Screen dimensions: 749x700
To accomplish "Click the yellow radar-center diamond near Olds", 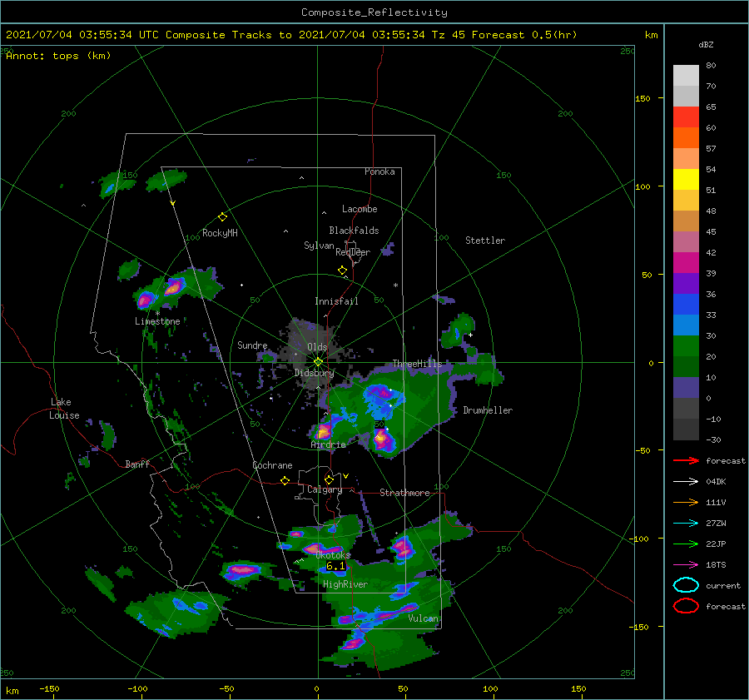I will click(x=318, y=362).
